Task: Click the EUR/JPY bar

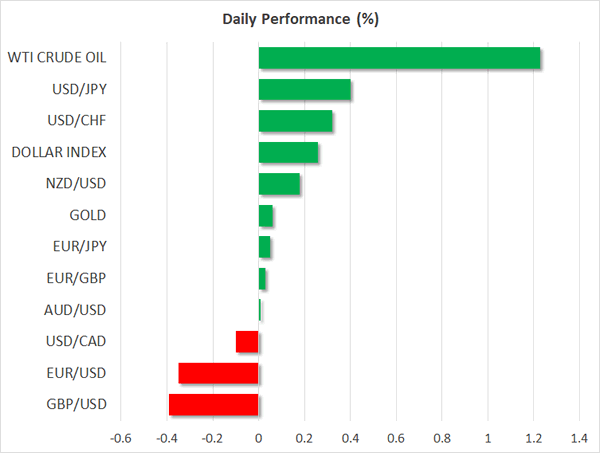Action: 264,247
